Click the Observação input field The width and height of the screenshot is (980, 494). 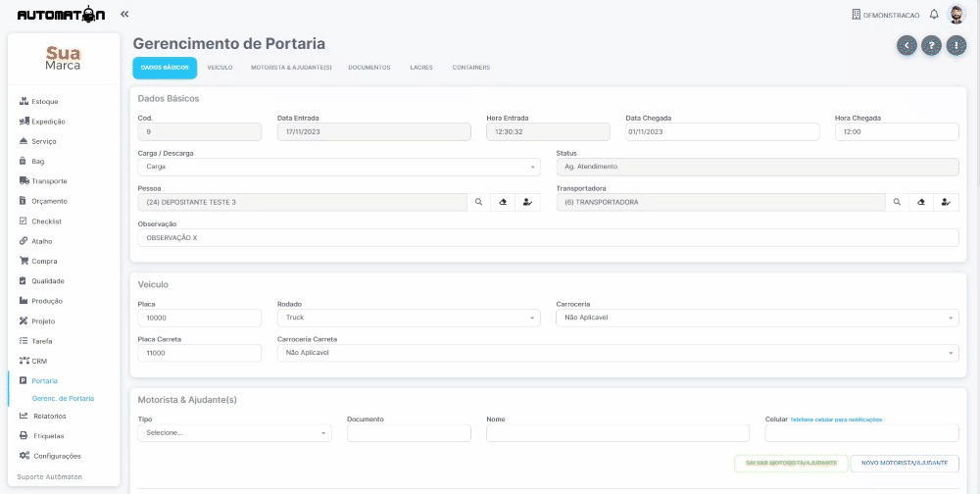coord(548,237)
